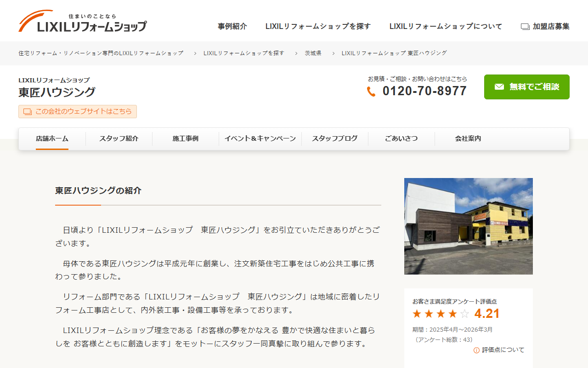Select the 店舗ホーム tab
Screen dimensions: 588x368
click(x=52, y=138)
